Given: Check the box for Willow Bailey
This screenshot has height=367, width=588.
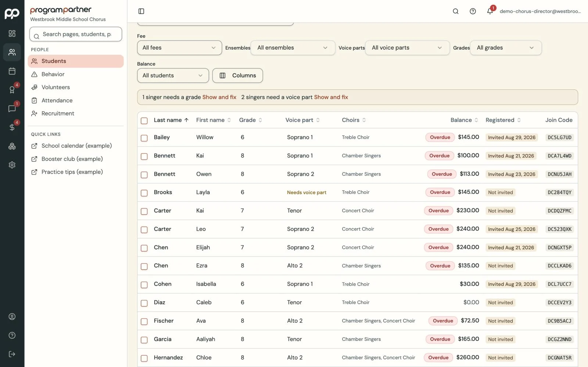Looking at the screenshot, I should click(144, 138).
